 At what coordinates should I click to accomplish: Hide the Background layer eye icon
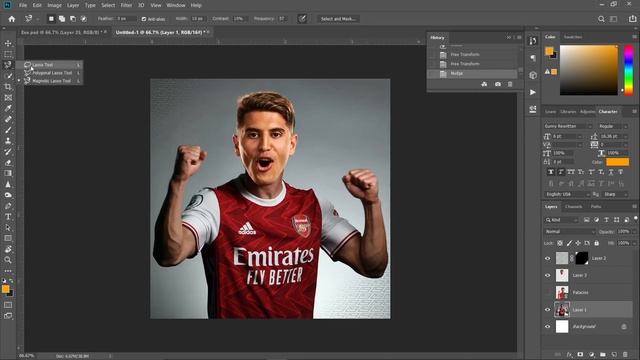(547, 327)
